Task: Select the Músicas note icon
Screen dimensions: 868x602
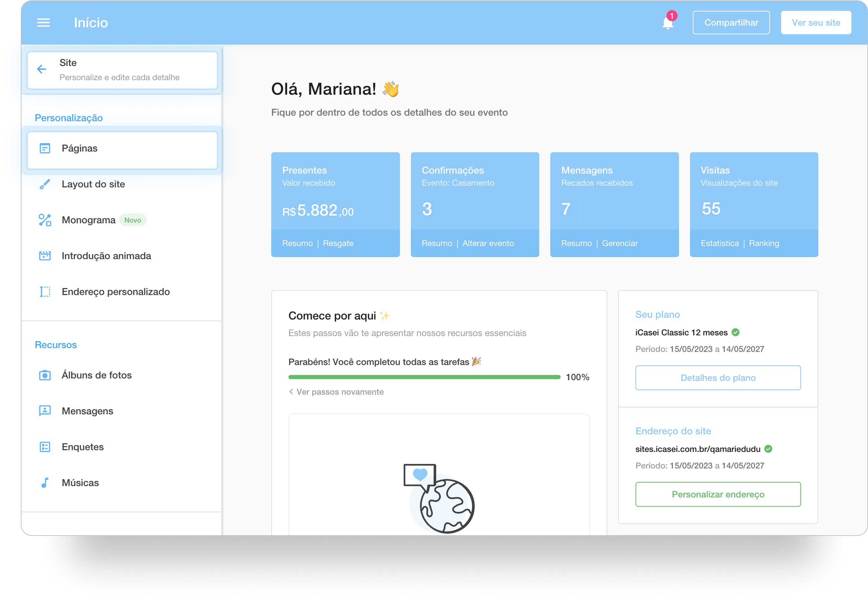Action: 45,482
